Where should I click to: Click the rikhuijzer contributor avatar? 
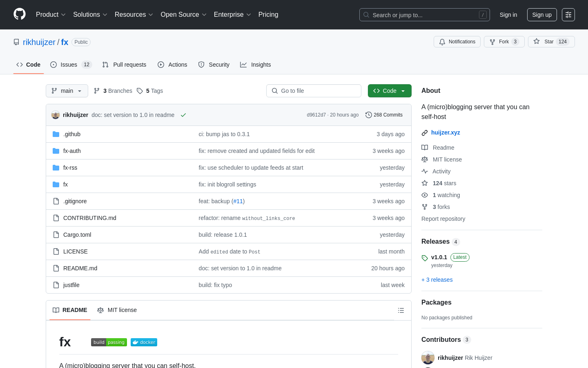pyautogui.click(x=428, y=358)
